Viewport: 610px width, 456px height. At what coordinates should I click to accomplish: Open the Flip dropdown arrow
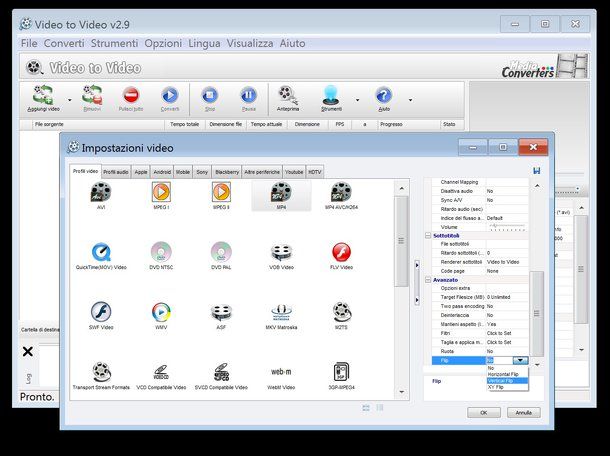tap(521, 360)
